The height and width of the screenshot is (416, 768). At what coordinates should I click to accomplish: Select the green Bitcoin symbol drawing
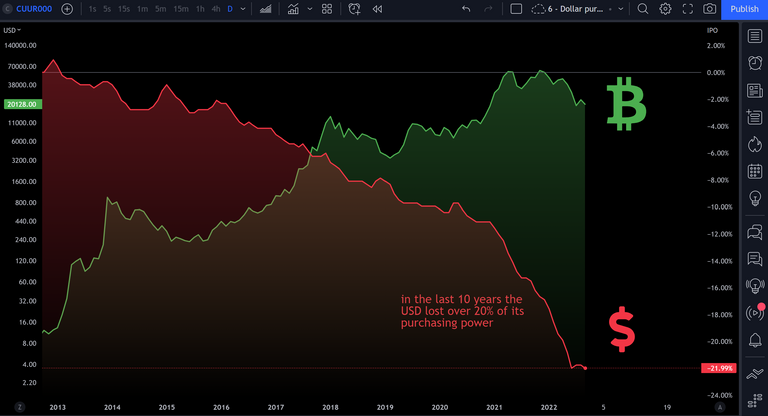626,103
